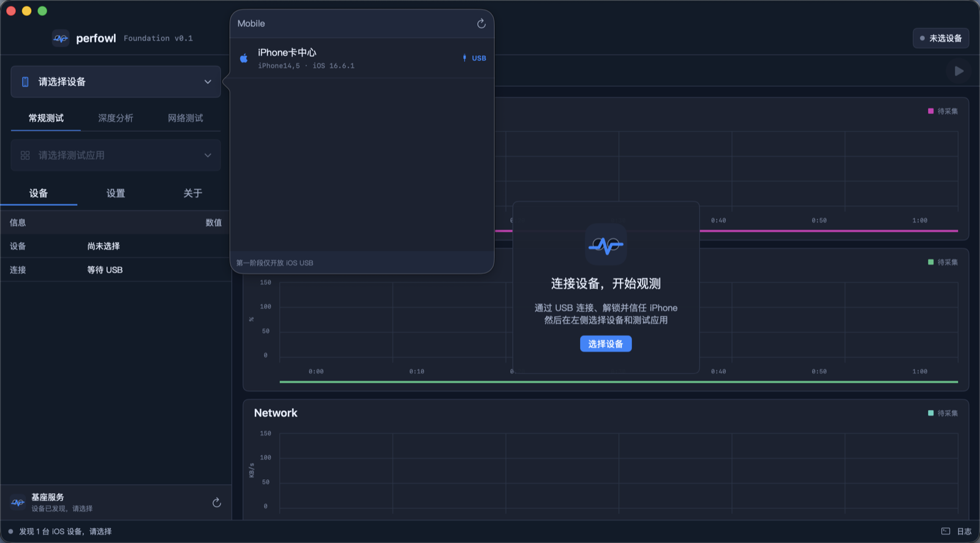Refresh the 基座服务 status
The width and height of the screenshot is (980, 543).
click(217, 503)
